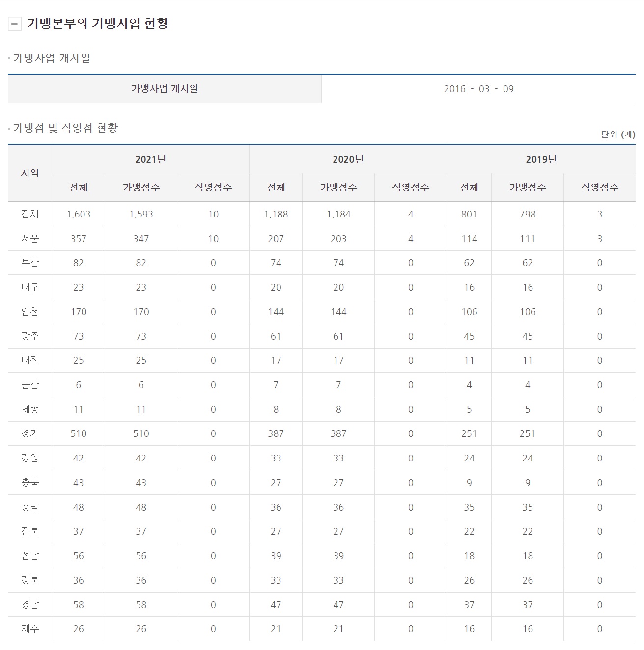Click the 2021년 column group header
The height and width of the screenshot is (650, 644).
pyautogui.click(x=150, y=159)
